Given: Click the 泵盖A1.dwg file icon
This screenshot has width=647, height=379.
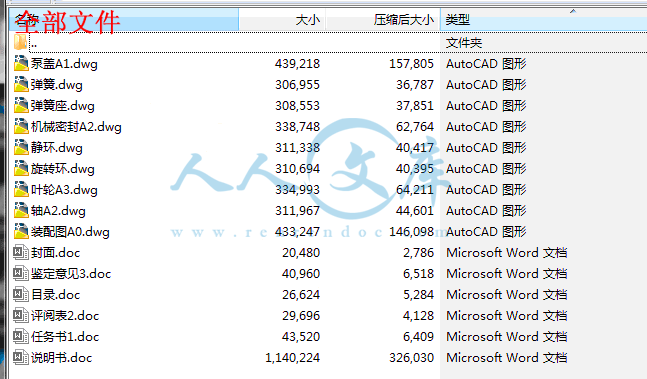Looking at the screenshot, I should click(21, 64).
